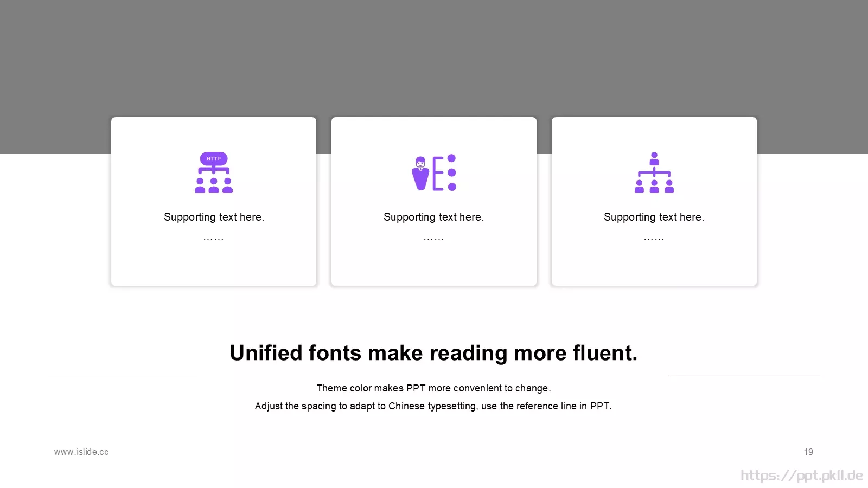Click the slide number 19
Viewport: 868px width, 488px height.
pos(808,452)
